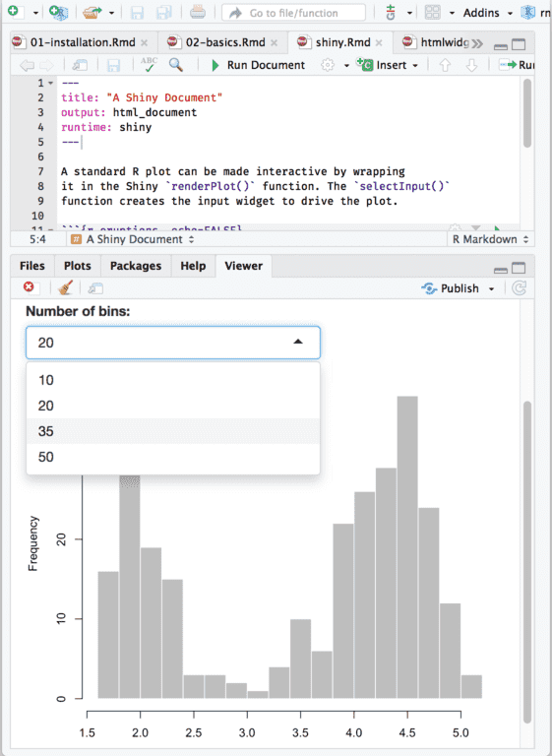The image size is (552, 756).
Task: Open the Publish dropdown arrow
Action: tap(491, 289)
